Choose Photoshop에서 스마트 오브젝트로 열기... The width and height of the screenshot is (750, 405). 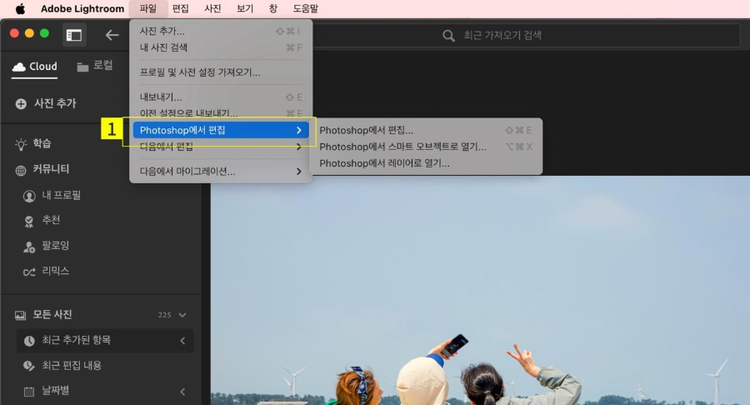[426, 147]
